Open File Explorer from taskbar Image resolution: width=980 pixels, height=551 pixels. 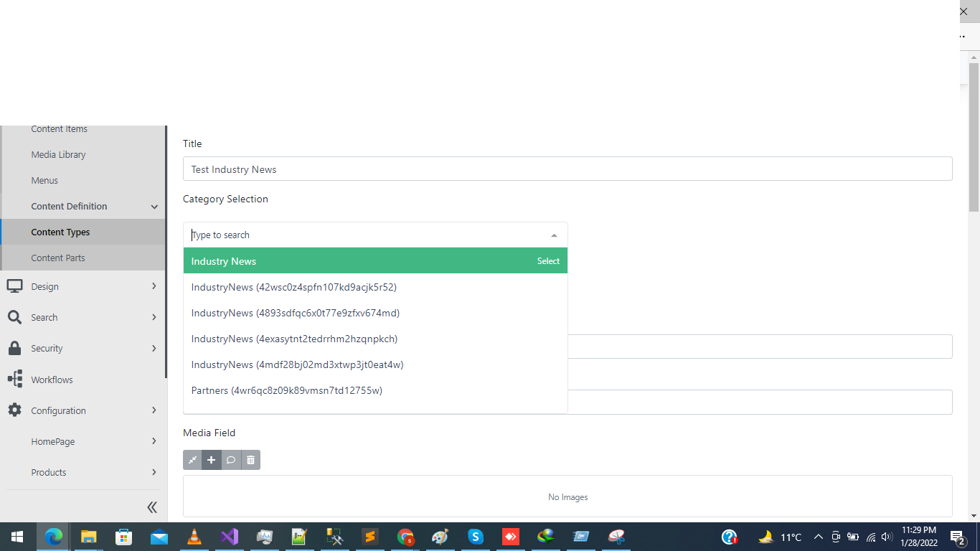pos(88,537)
